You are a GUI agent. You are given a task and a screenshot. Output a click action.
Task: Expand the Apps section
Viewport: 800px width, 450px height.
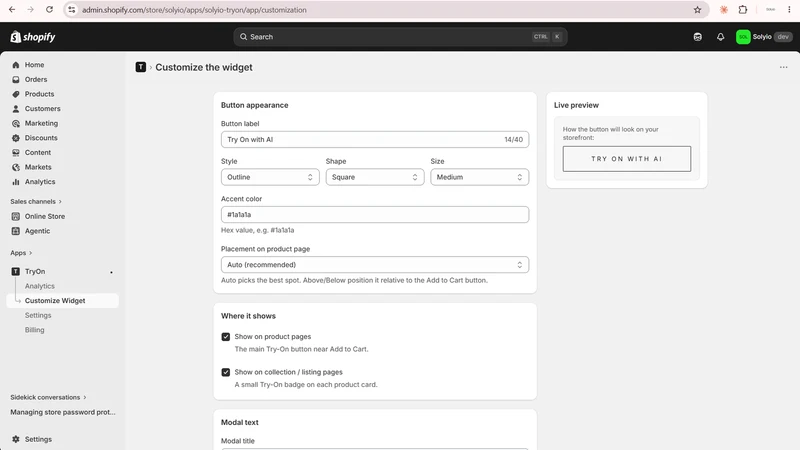[21, 253]
